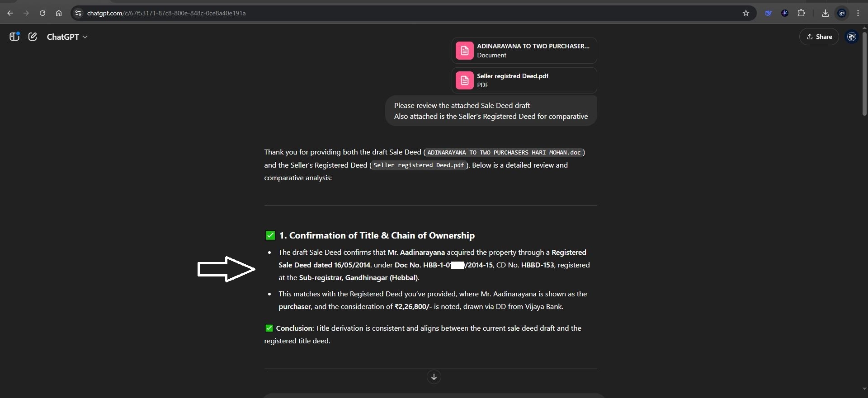Click the Share button
The height and width of the screenshot is (398, 868).
[819, 37]
